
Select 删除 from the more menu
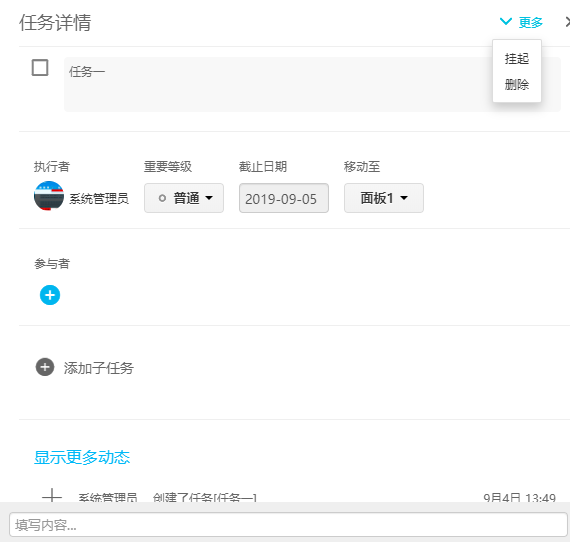[x=517, y=84]
